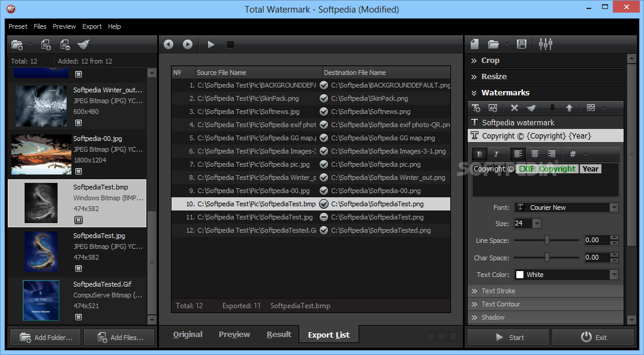The width and height of the screenshot is (644, 355).
Task: Open the Help menu
Action: pos(115,26)
